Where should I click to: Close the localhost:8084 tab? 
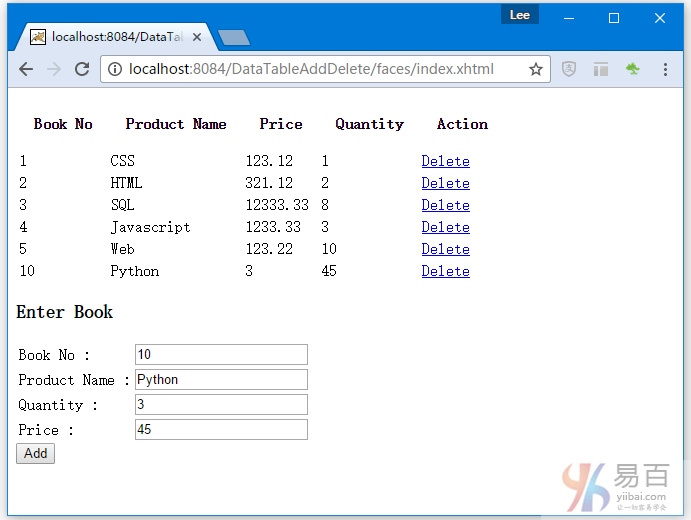[197, 37]
